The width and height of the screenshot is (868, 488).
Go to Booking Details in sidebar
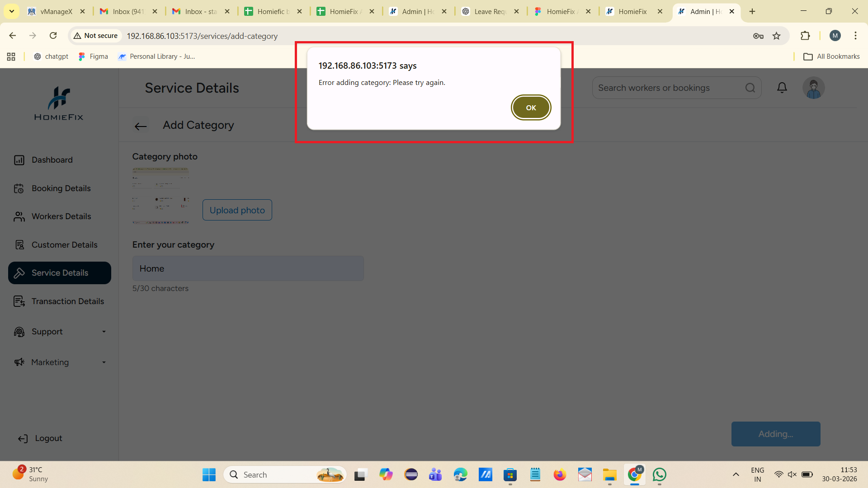(61, 188)
